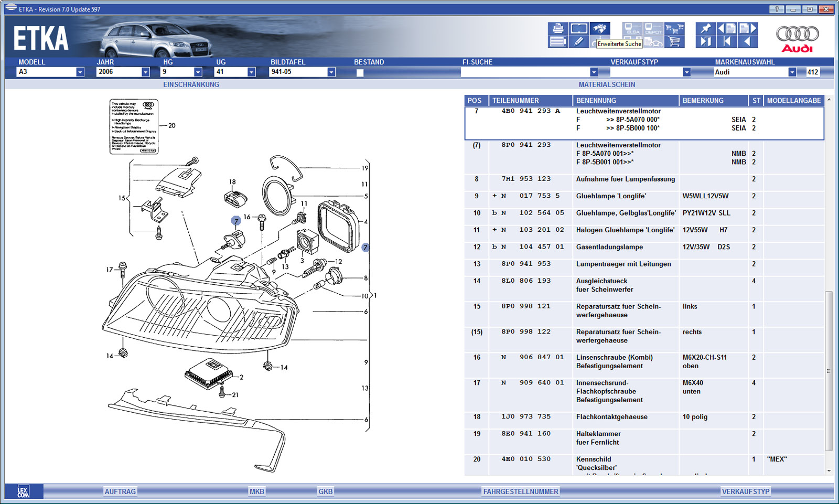Click the single left back arrow icon
The image size is (839, 504).
748,41
